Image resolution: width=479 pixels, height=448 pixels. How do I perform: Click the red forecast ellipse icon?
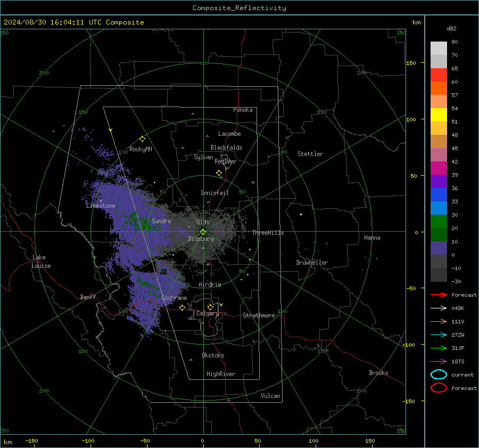point(439,388)
